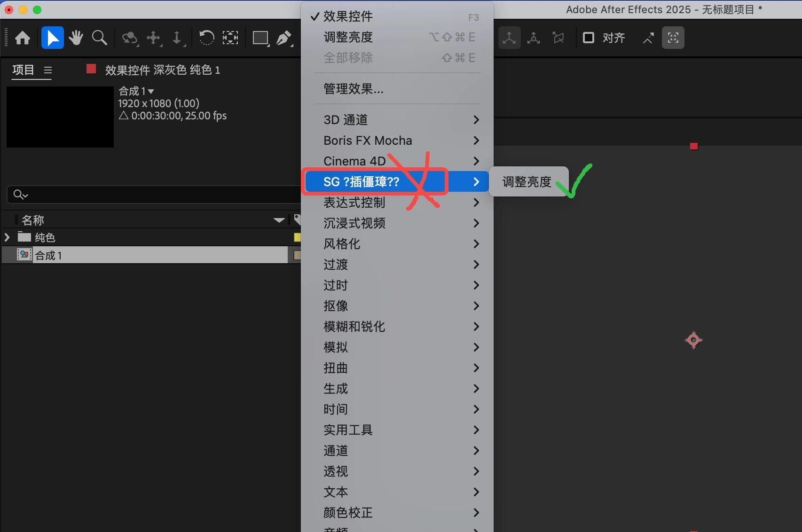Select the Zoom magnifier tool
The image size is (802, 532).
pyautogui.click(x=99, y=38)
